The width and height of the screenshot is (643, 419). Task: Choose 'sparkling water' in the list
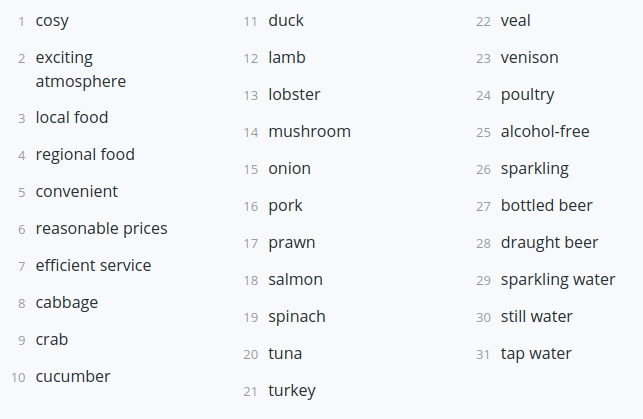[x=558, y=280]
